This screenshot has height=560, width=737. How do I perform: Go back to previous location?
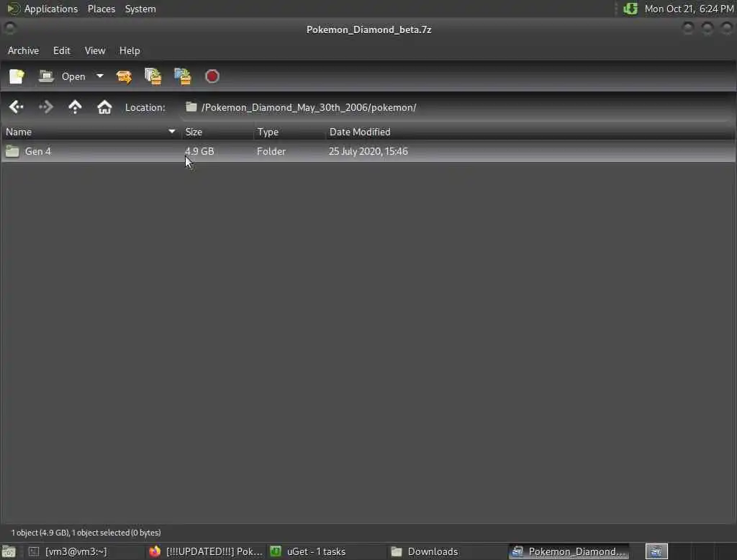[x=17, y=107]
